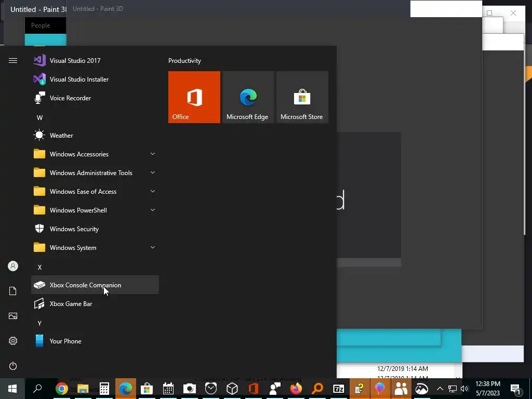Open Camera from the taskbar

coord(190,389)
